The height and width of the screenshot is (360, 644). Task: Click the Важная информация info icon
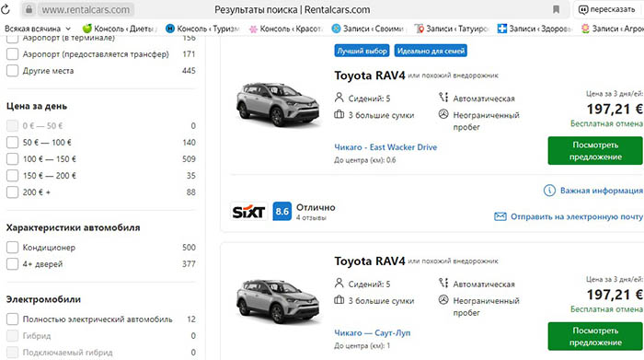549,191
